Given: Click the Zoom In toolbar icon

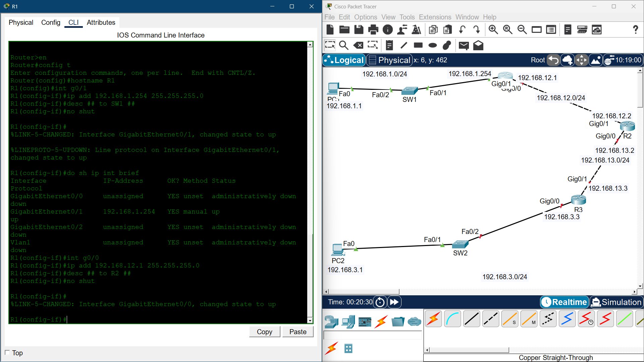Looking at the screenshot, I should tap(493, 29).
